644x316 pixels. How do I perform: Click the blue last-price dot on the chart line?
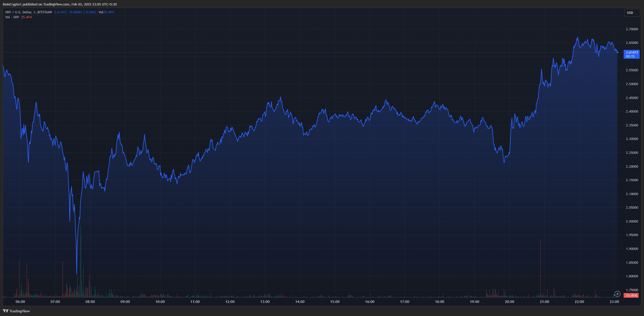pos(617,52)
